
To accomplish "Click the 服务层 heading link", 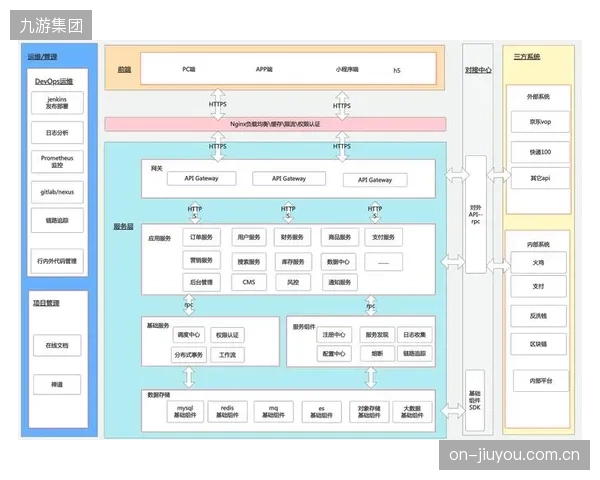I will (x=123, y=227).
